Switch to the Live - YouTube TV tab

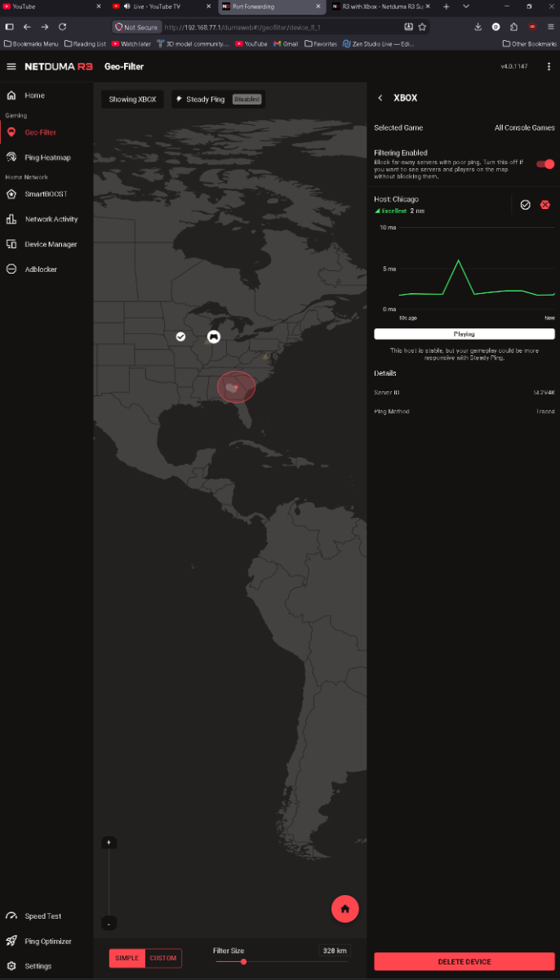point(162,7)
